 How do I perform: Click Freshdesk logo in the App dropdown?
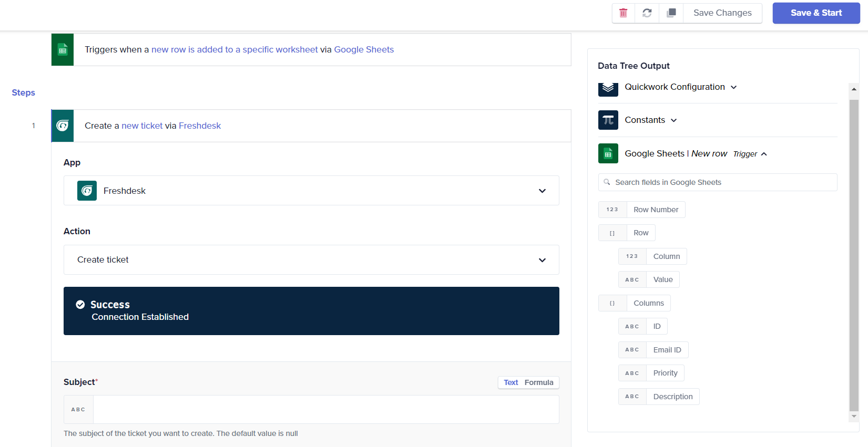[x=87, y=191]
